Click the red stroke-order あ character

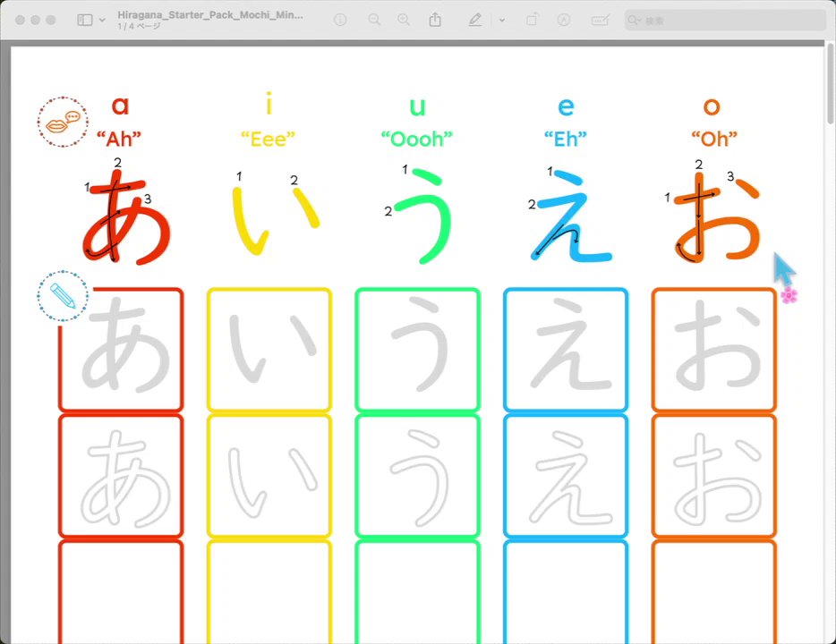click(126, 216)
